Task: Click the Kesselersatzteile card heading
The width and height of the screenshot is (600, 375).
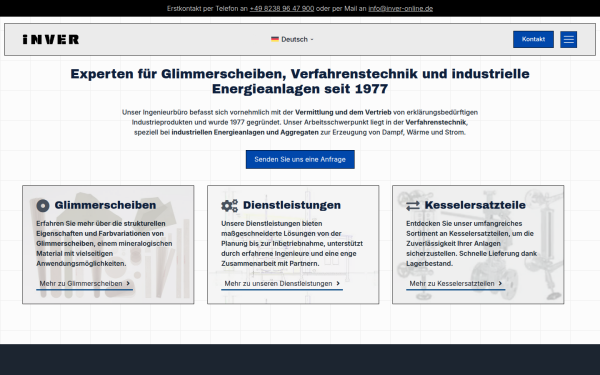Action: coord(475,205)
